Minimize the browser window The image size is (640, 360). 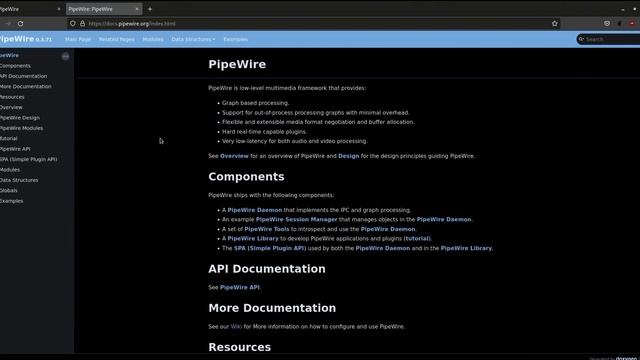click(x=622, y=9)
